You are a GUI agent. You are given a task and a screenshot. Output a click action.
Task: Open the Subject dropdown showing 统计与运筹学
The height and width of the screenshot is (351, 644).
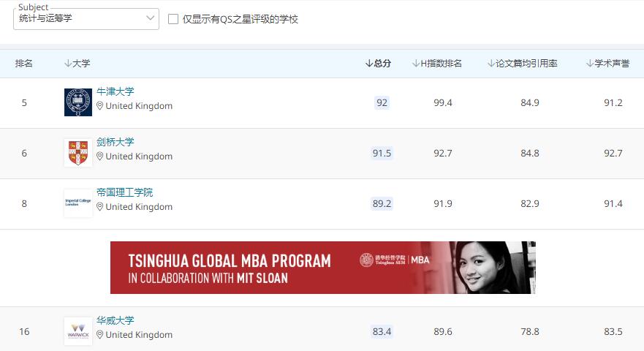click(86, 18)
